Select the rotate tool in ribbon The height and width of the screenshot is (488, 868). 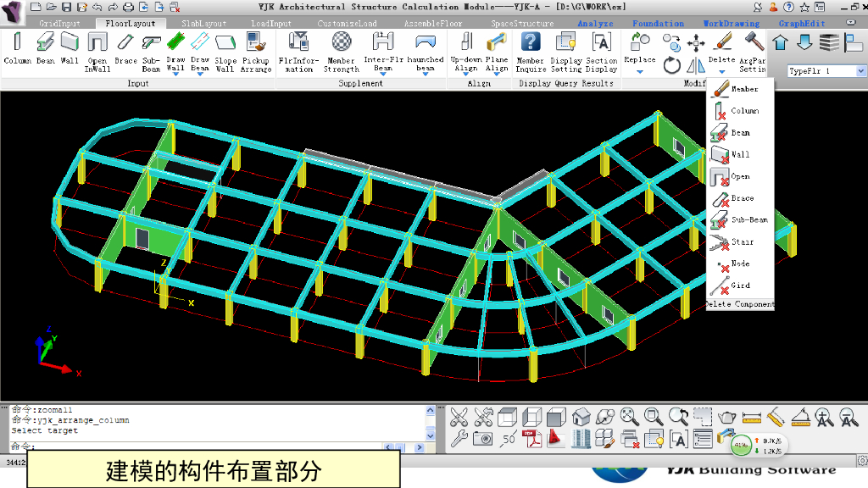click(x=672, y=65)
